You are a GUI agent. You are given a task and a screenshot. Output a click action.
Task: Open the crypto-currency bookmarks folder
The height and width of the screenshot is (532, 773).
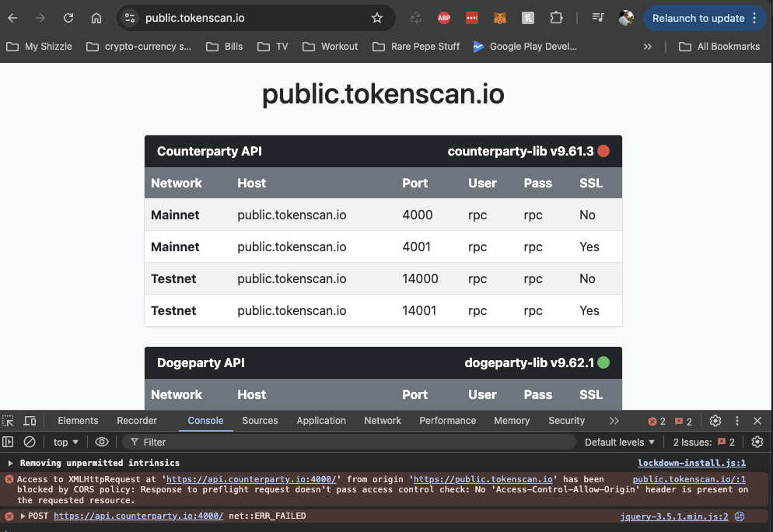(138, 47)
